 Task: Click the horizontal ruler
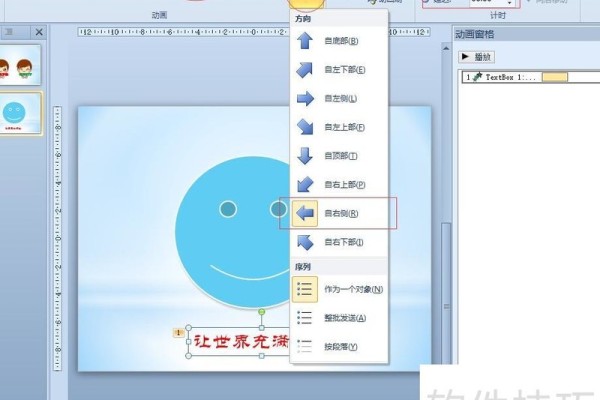click(x=184, y=32)
